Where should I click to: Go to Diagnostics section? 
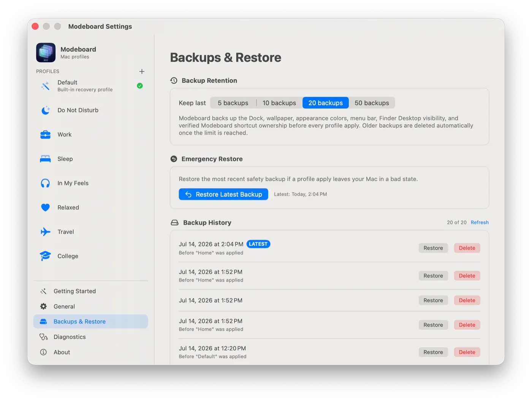[x=90, y=337]
